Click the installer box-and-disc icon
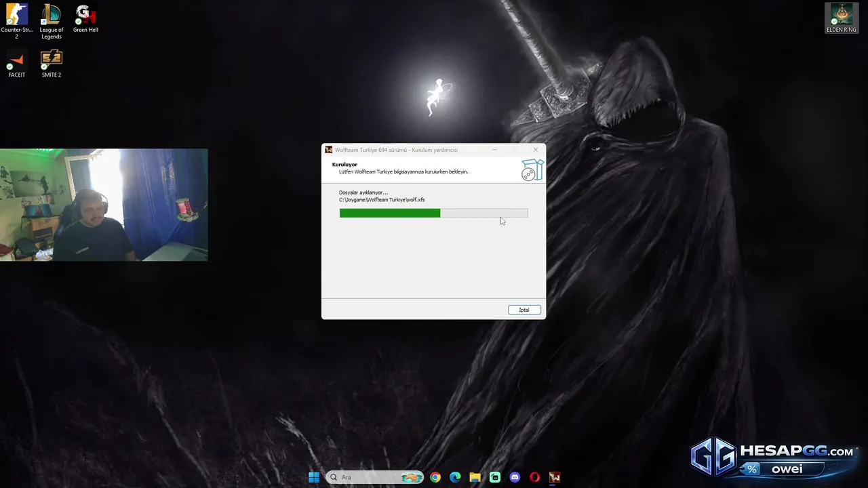Image resolution: width=868 pixels, height=488 pixels. click(532, 170)
